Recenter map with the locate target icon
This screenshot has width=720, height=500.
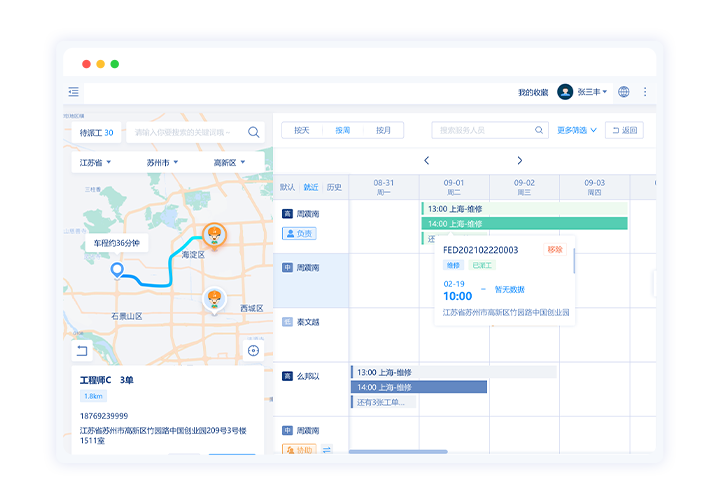(253, 350)
